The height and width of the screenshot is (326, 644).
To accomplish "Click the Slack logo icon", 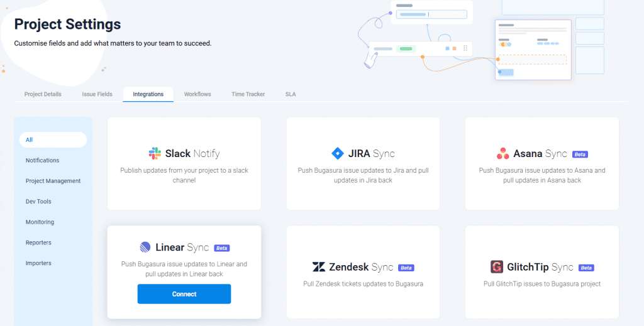I will pyautogui.click(x=155, y=153).
